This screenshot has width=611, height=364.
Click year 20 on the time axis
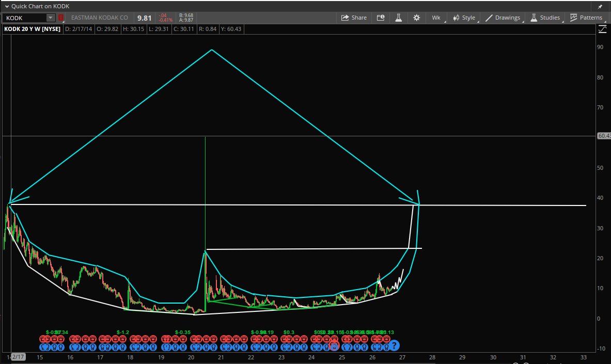191,357
